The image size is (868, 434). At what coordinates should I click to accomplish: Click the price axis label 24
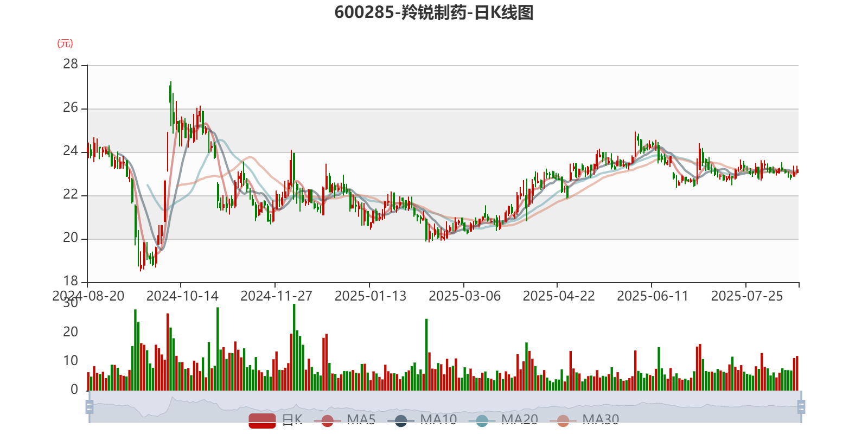[71, 151]
